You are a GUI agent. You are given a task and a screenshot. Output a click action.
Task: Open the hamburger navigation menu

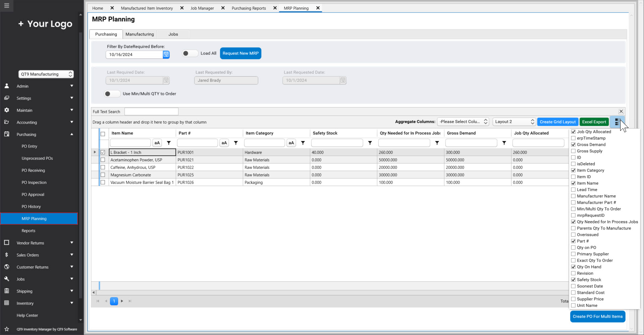click(7, 6)
